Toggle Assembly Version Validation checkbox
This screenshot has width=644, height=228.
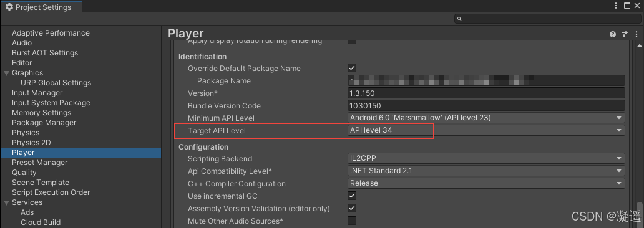pos(352,208)
